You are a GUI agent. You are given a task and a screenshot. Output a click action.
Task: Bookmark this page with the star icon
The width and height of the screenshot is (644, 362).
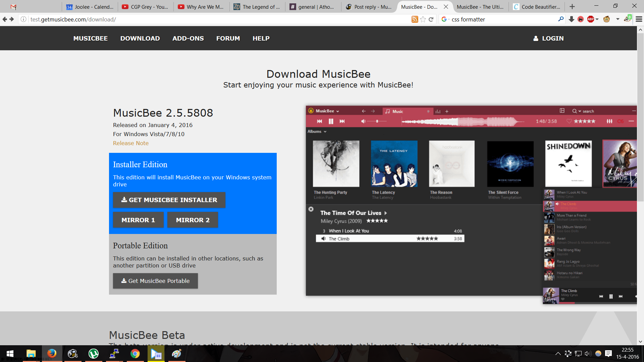423,19
